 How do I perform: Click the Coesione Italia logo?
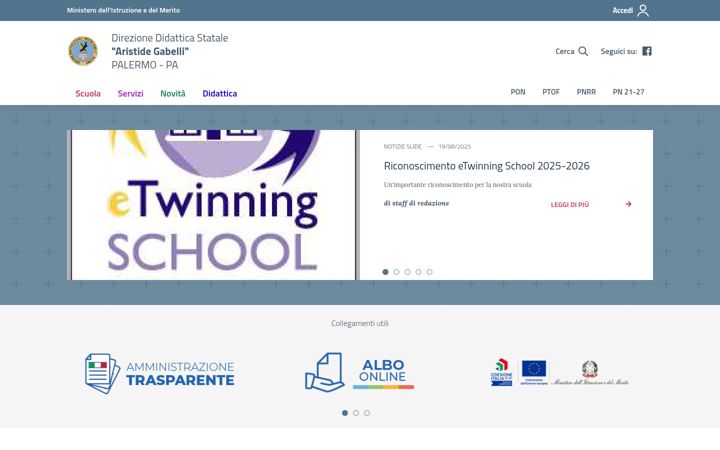pos(501,372)
